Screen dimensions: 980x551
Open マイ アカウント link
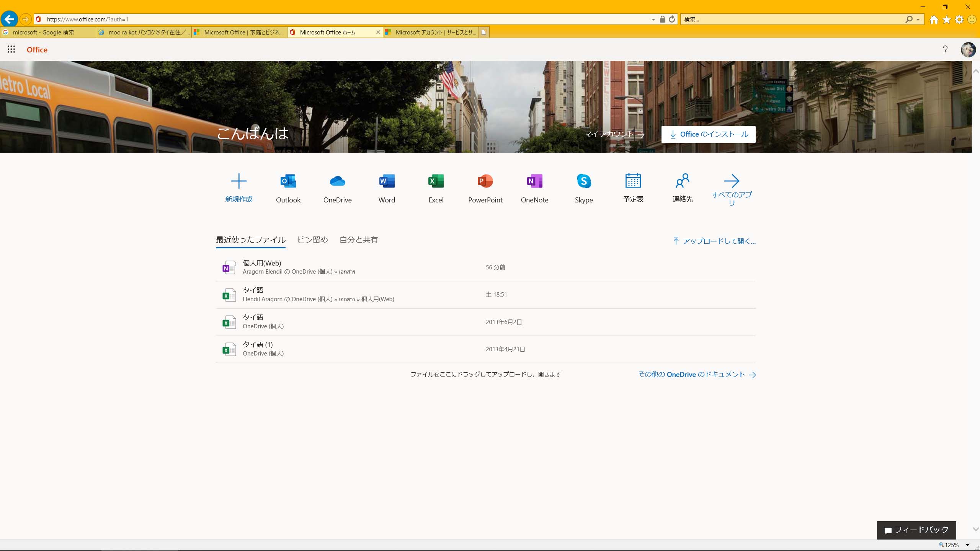coord(614,134)
